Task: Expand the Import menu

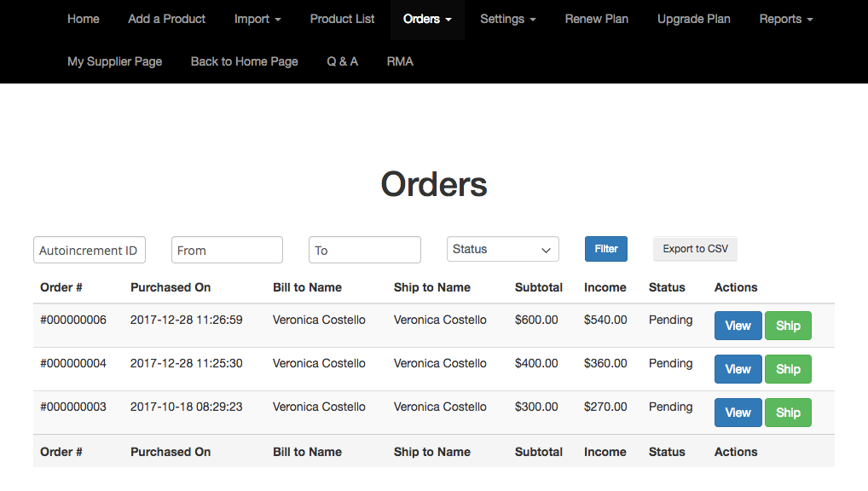Action: [258, 19]
